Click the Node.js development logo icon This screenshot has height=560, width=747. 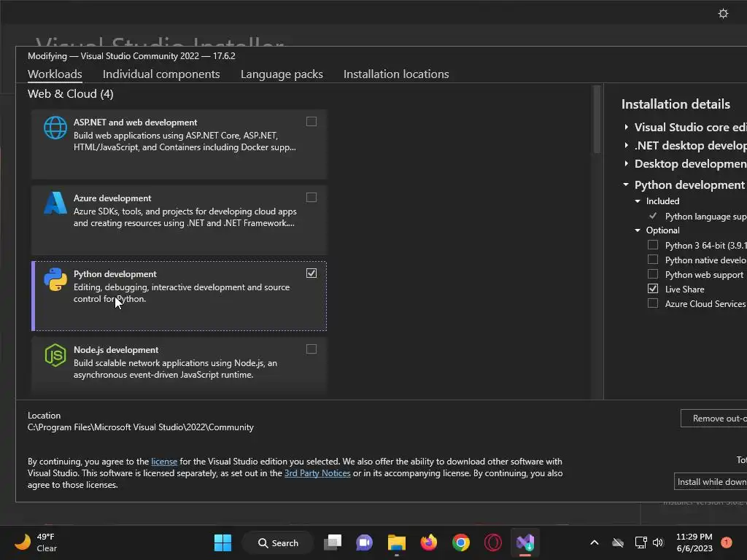(x=55, y=355)
